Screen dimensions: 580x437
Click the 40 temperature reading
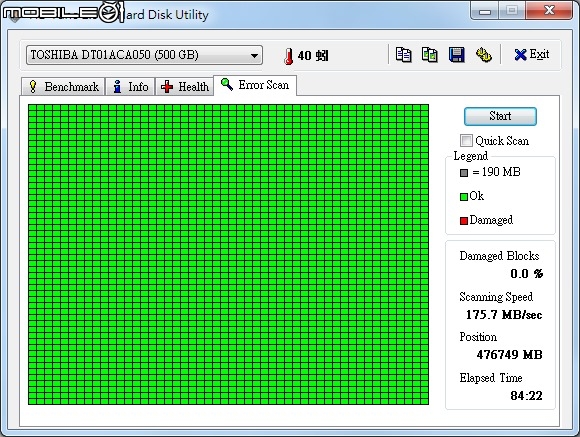(x=313, y=56)
